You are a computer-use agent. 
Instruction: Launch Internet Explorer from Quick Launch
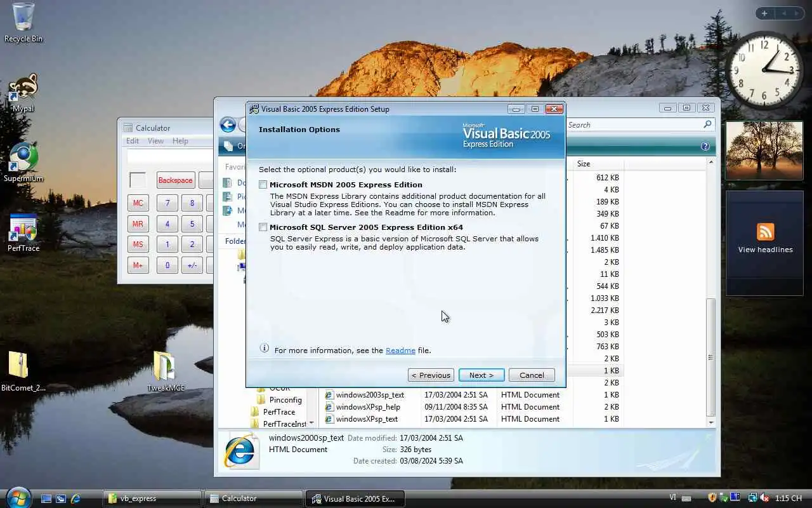pos(75,499)
